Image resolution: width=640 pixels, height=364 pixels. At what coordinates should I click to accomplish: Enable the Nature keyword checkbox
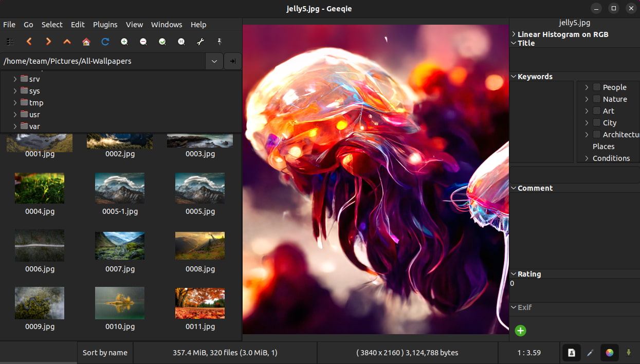coord(597,99)
